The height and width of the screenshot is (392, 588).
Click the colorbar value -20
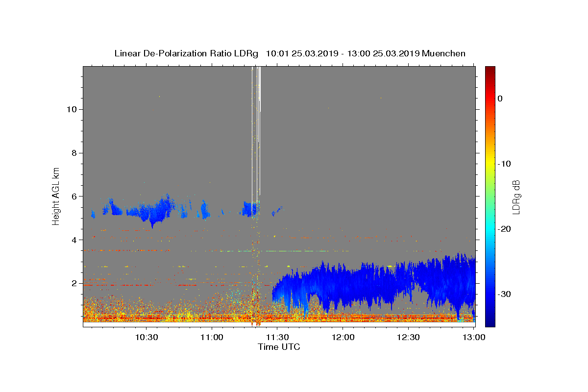click(x=504, y=229)
